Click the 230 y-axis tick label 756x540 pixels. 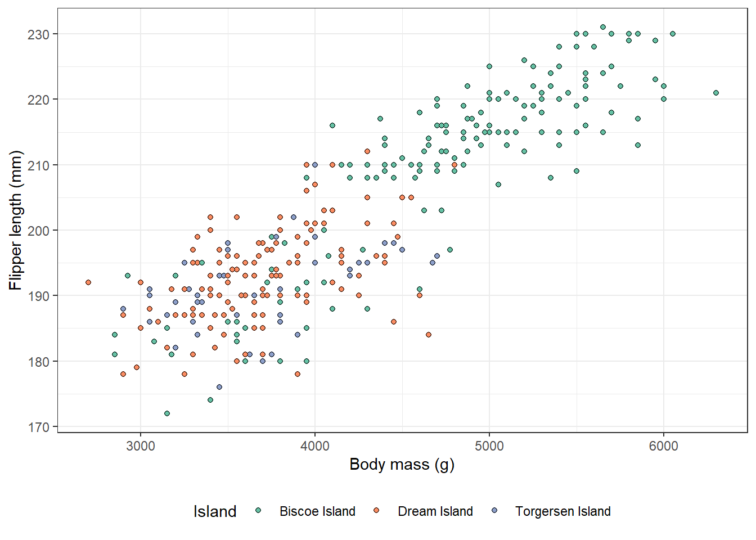pyautogui.click(x=38, y=34)
